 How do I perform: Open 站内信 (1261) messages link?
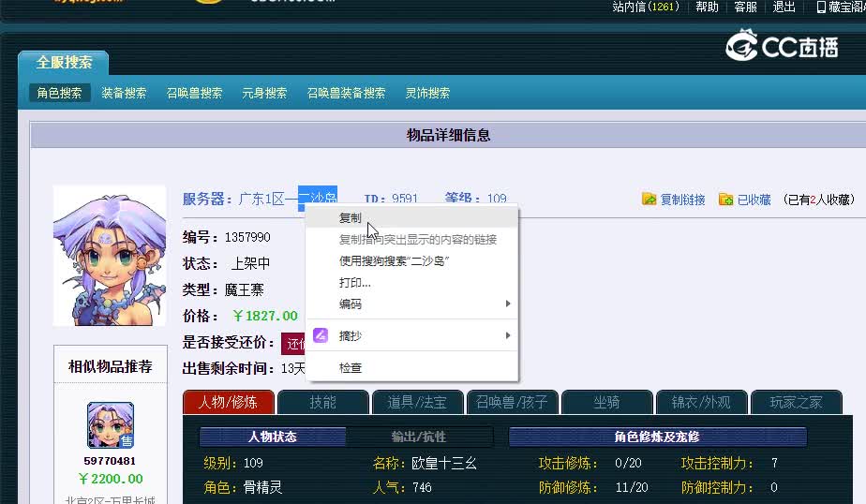click(646, 7)
